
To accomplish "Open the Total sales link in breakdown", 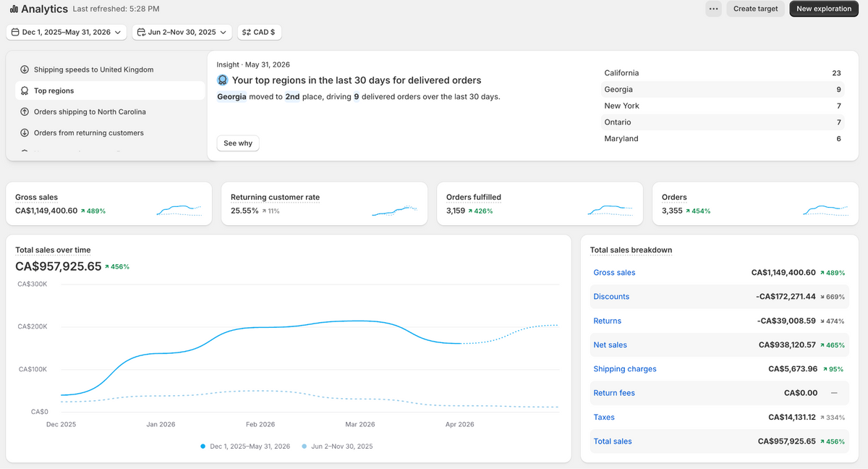I will (613, 441).
